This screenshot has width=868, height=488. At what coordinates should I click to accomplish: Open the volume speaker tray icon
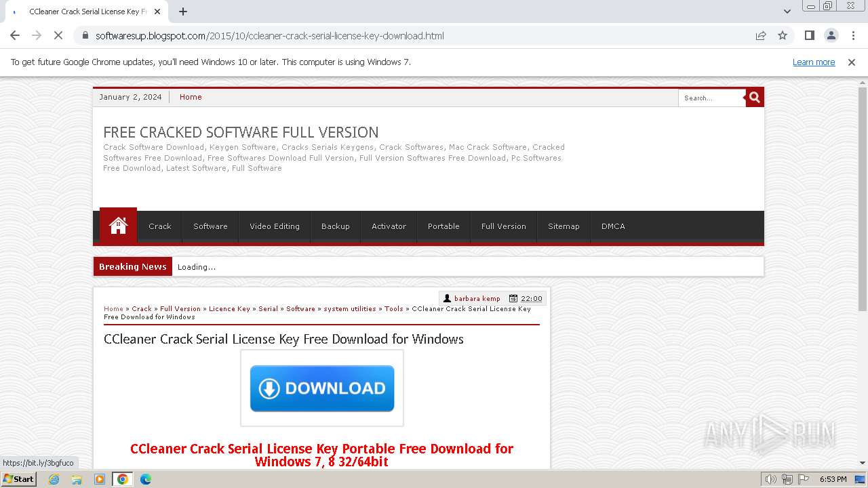click(771, 479)
